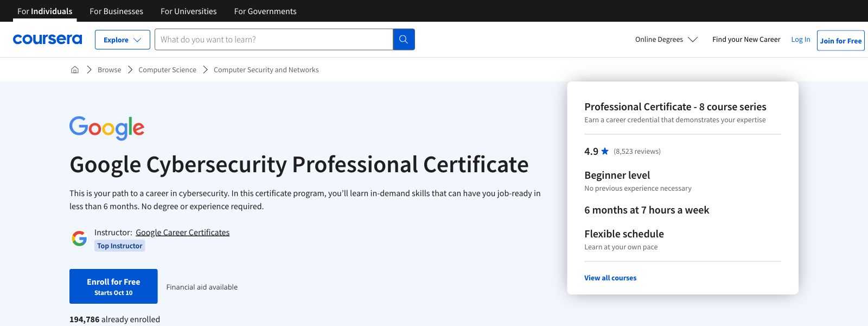Click '194,786 already enrolled' text
Screen dimensions: 868x326
click(x=114, y=319)
